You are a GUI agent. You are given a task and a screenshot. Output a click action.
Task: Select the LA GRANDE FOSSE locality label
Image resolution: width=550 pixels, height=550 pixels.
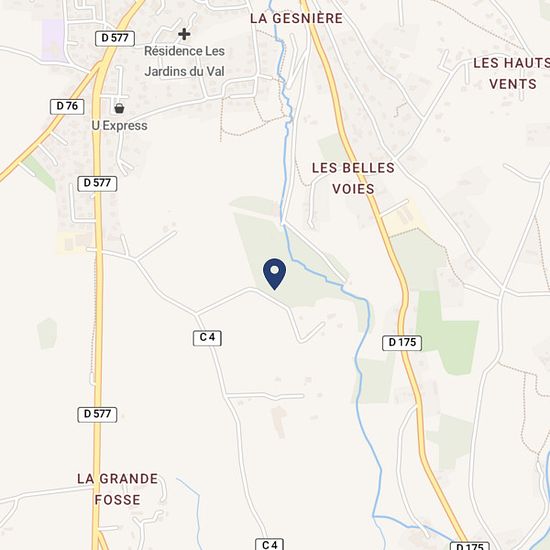(x=118, y=489)
